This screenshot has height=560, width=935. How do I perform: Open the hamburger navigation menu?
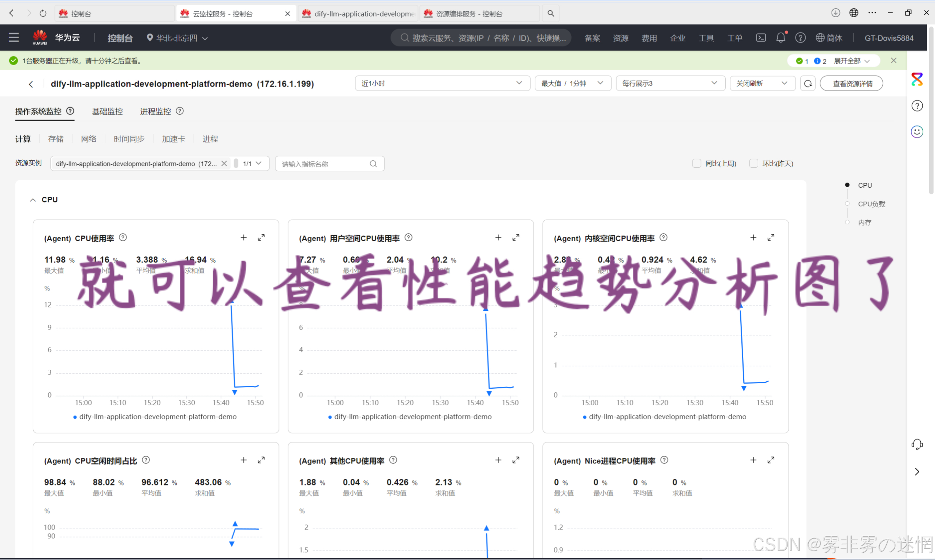click(x=14, y=38)
